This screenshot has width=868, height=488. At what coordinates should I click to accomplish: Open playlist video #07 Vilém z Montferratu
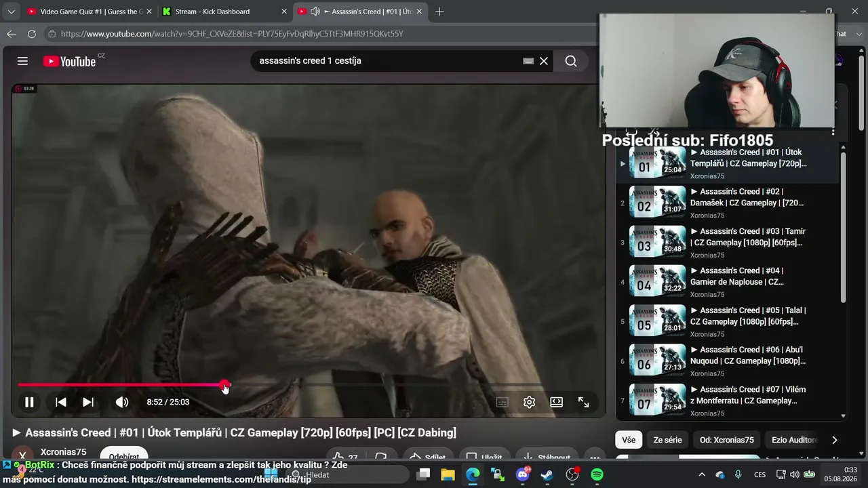coord(728,401)
